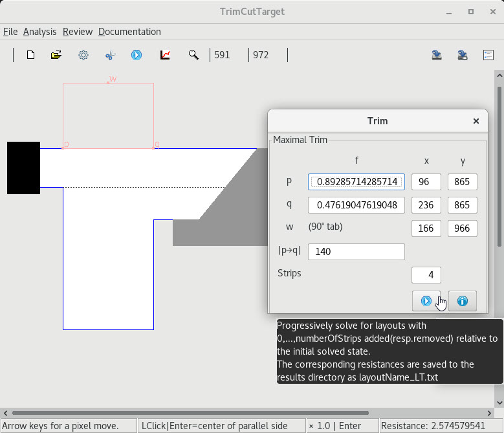Click the blue info button in Trim dialog
Viewport: 504px width, 433px height.
point(462,301)
